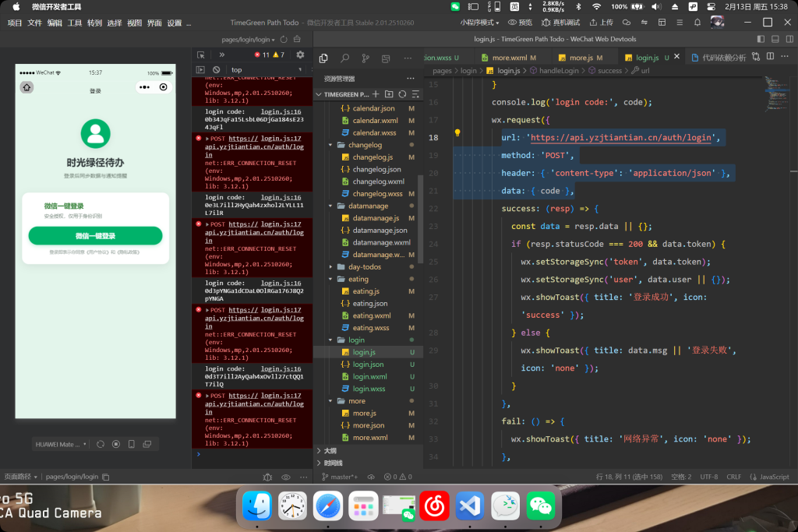Open the source control panel icon
Screen dimensions: 798x532
pos(365,58)
